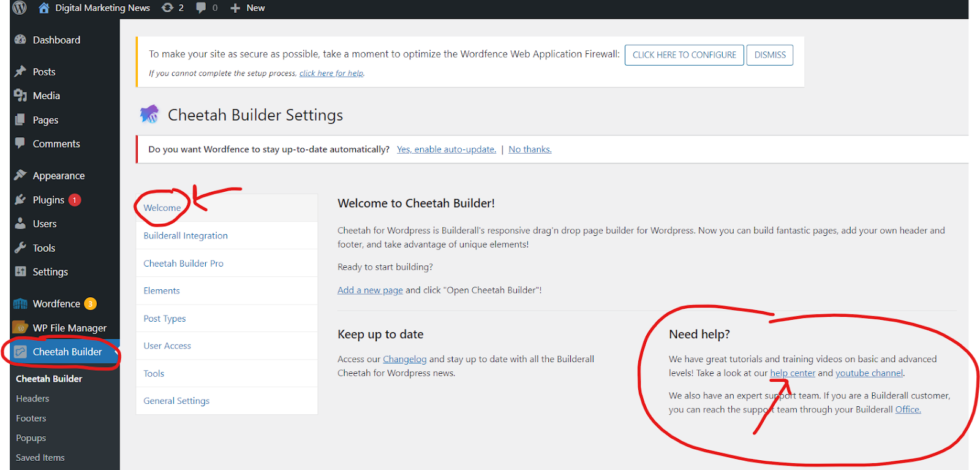
Task: Go to the Posts menu
Action: click(x=44, y=72)
